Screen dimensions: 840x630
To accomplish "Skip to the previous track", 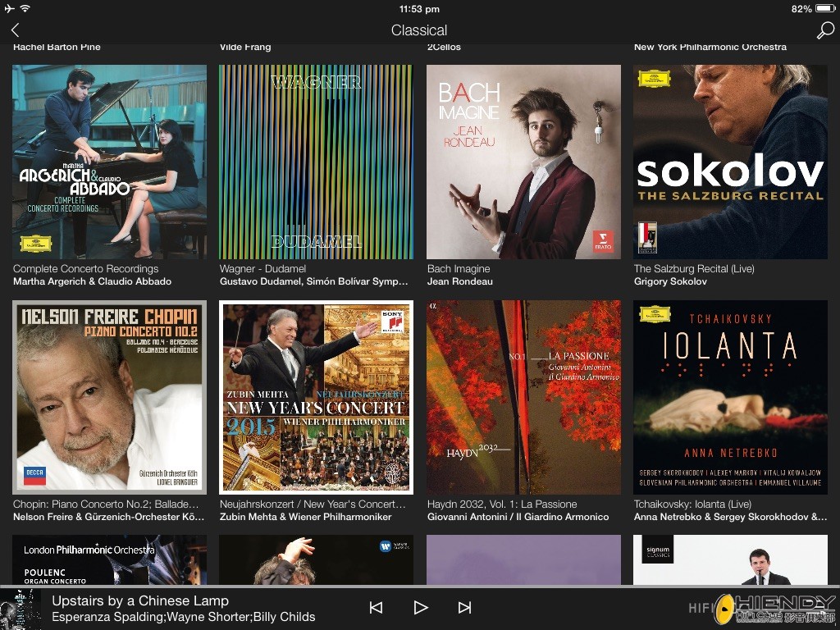I will pos(376,608).
